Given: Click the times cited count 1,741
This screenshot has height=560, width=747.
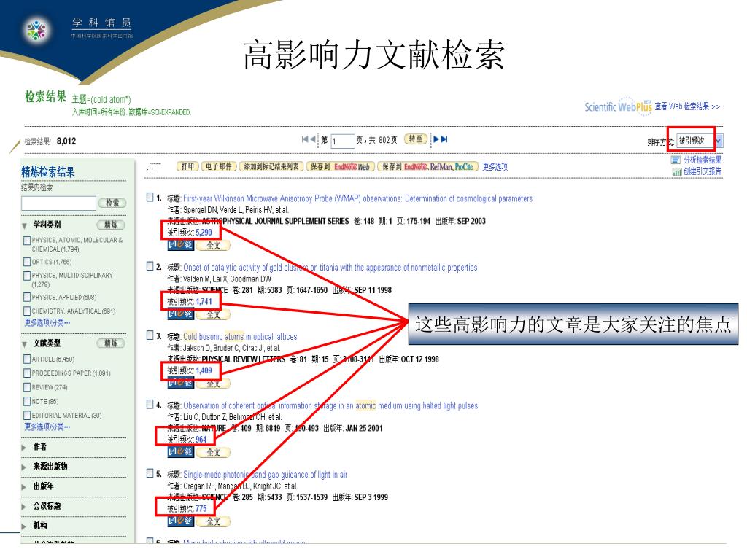Looking at the screenshot, I should pyautogui.click(x=204, y=301).
